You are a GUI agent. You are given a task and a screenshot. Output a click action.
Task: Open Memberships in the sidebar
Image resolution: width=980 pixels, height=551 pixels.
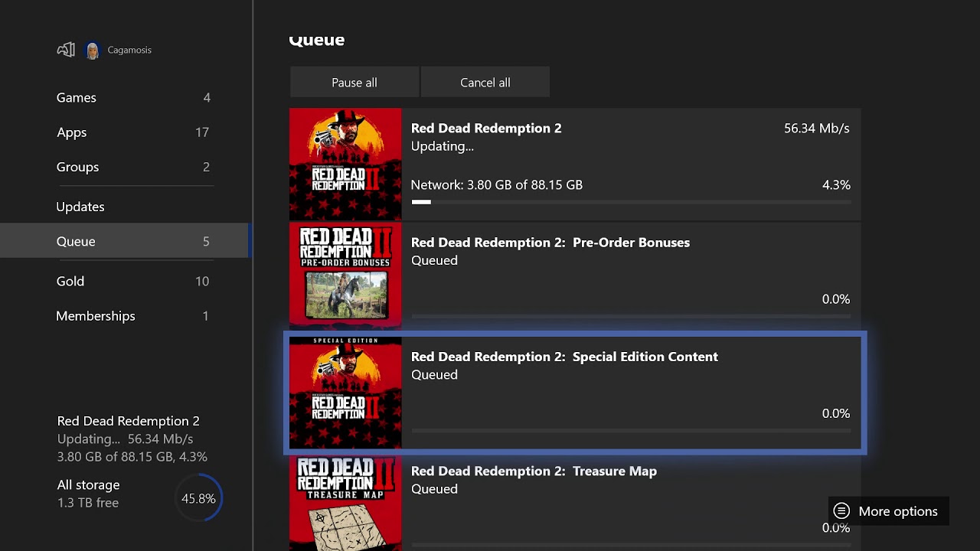[124, 316]
